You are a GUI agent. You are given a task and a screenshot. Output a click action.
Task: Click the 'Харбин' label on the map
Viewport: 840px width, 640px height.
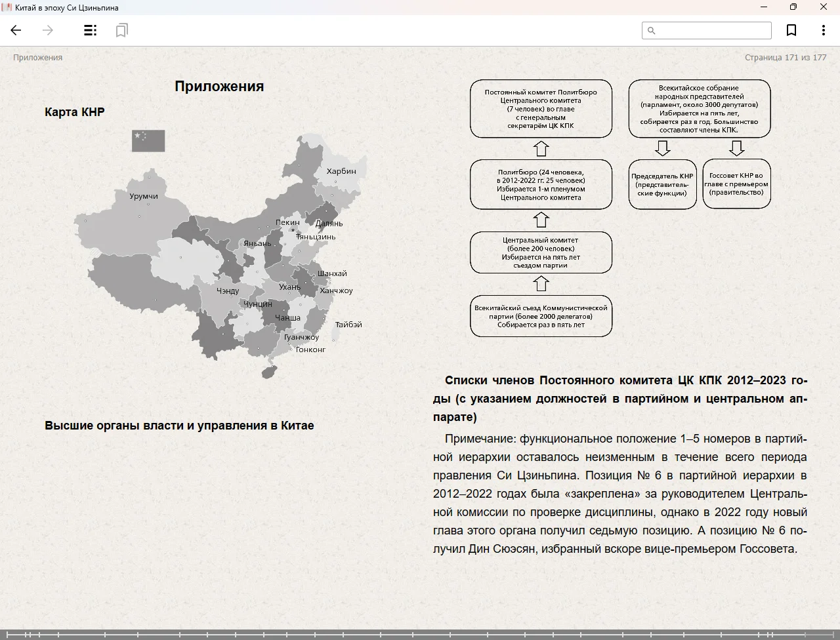tap(341, 171)
